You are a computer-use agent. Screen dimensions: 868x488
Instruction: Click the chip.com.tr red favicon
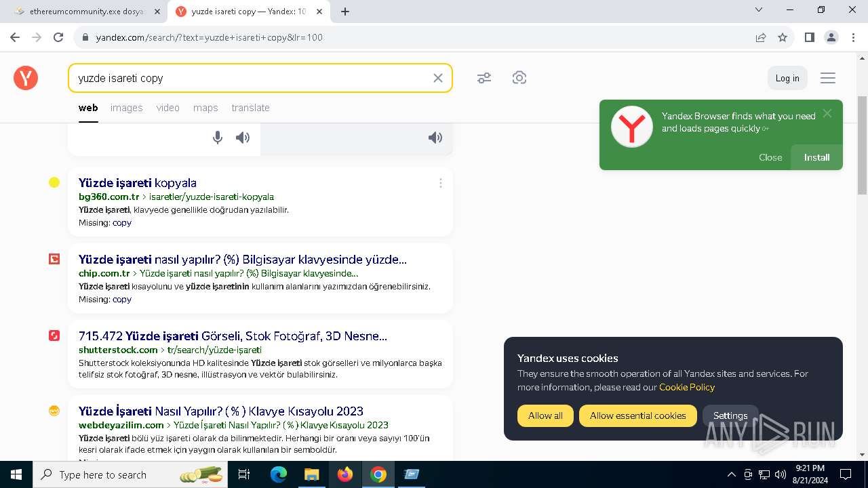(54, 259)
